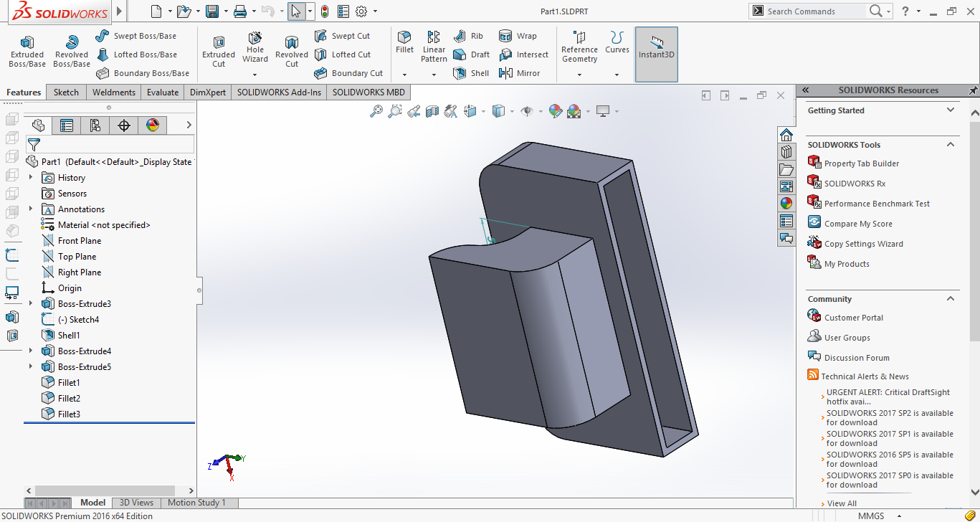Select Shell1 feature in the tree
The height and width of the screenshot is (522, 980).
tap(61, 336)
